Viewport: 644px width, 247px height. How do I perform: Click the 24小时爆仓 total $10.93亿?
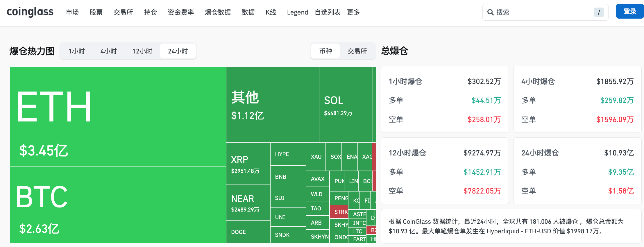(x=619, y=153)
